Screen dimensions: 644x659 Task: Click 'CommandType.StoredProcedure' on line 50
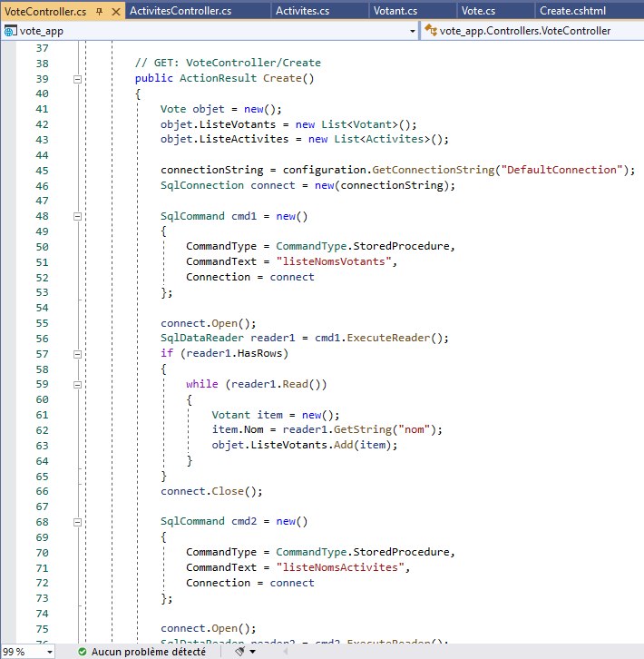point(363,246)
